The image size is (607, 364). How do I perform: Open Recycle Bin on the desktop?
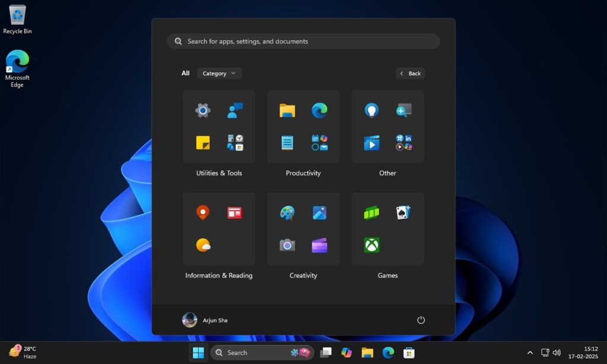tap(17, 20)
